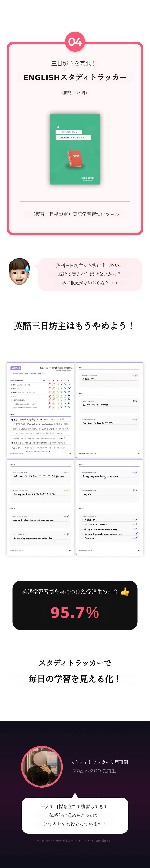Screen dimensions: 150x868
Task: Select the purple WEEK 1 badge
Action: 15,368
